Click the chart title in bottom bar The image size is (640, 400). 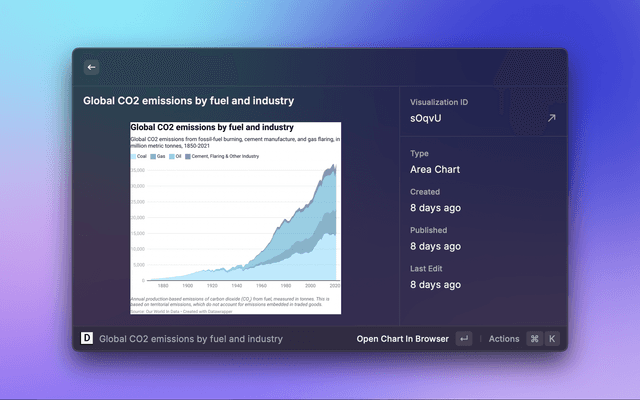pyautogui.click(x=191, y=339)
